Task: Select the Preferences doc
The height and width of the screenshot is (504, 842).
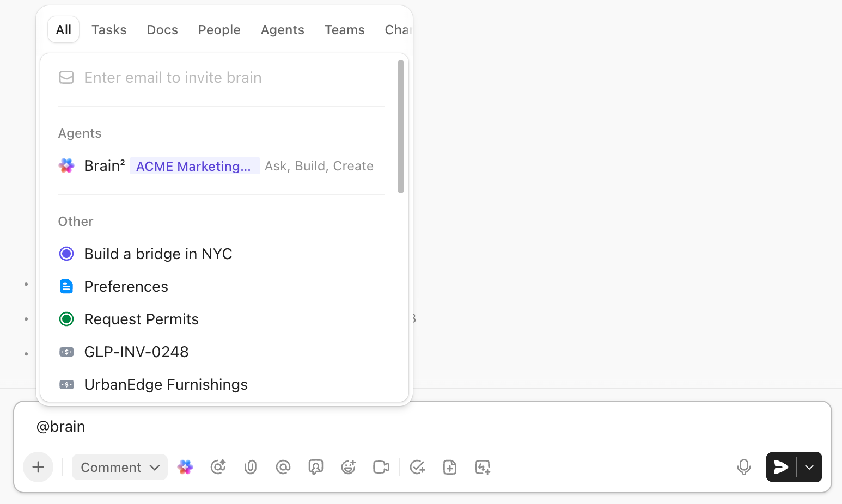Action: tap(221, 287)
